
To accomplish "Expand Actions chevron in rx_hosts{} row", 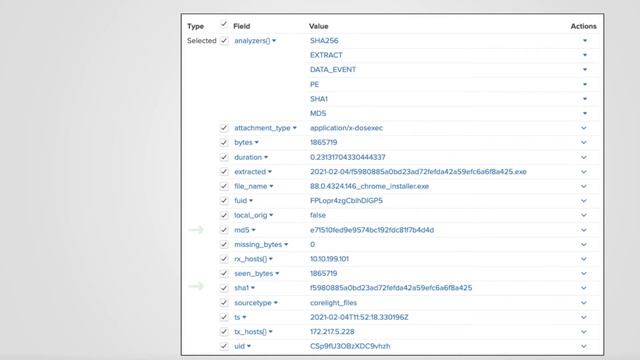I will pyautogui.click(x=584, y=259).
